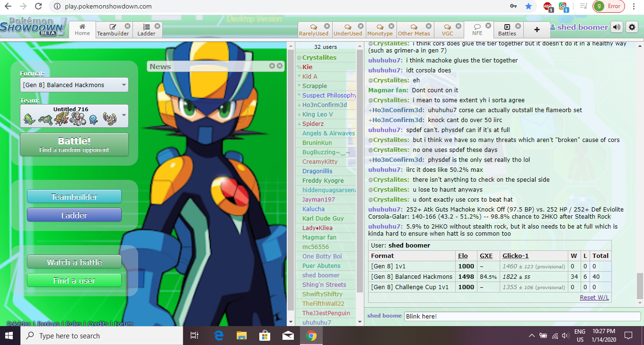Screen dimensions: 644x345
Task: Open Microsoft Store from the taskbar
Action: (x=265, y=336)
